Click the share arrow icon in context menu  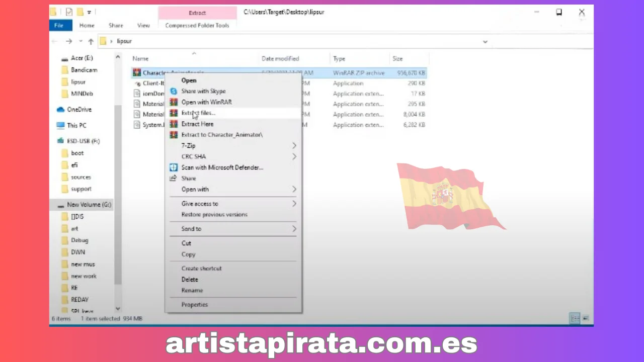174,178
